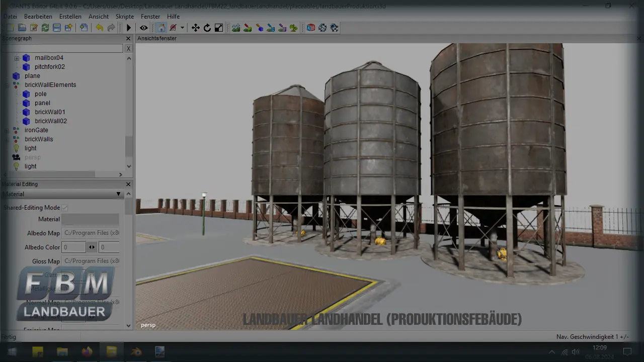Image resolution: width=644 pixels, height=362 pixels.
Task: Save the scene with the floppy disk icon
Action: click(57, 28)
